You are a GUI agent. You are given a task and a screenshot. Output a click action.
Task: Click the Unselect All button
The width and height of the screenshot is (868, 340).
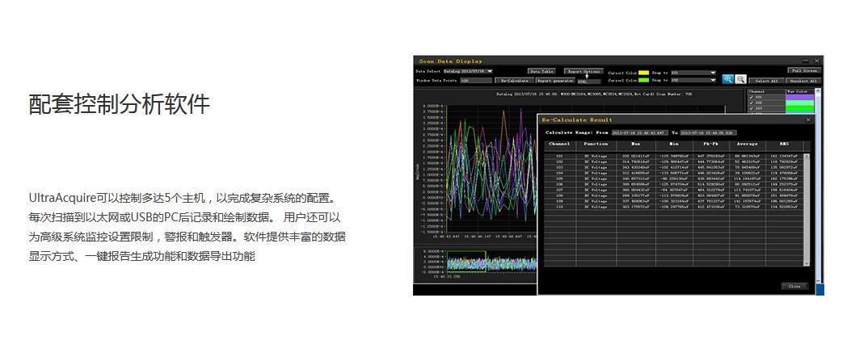tap(804, 81)
